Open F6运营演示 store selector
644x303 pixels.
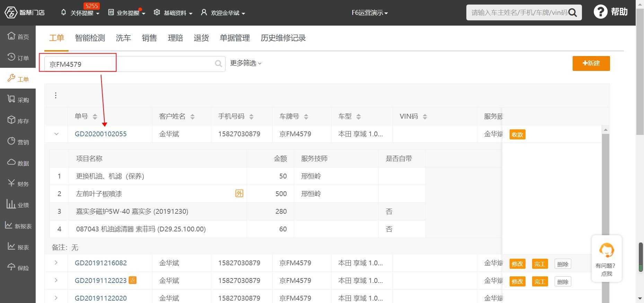pos(370,13)
